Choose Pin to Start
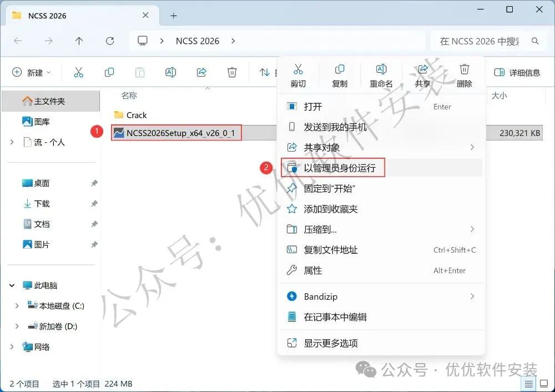This screenshot has width=555, height=392. point(381,188)
